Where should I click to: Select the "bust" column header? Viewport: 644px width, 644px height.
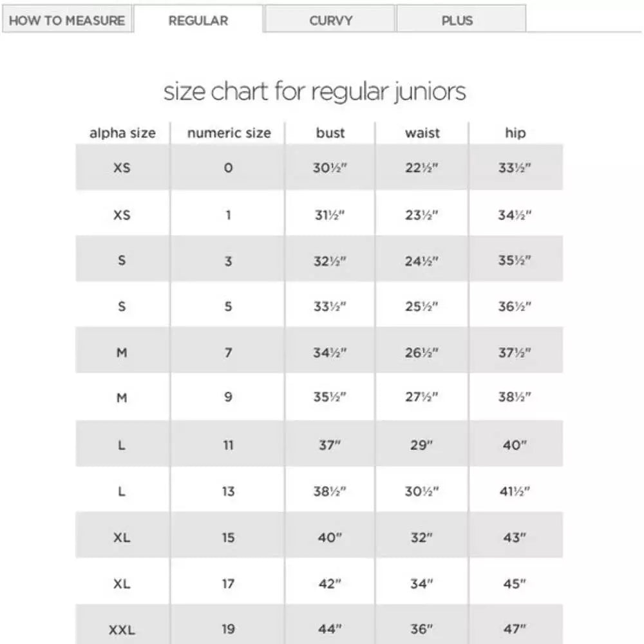click(330, 133)
